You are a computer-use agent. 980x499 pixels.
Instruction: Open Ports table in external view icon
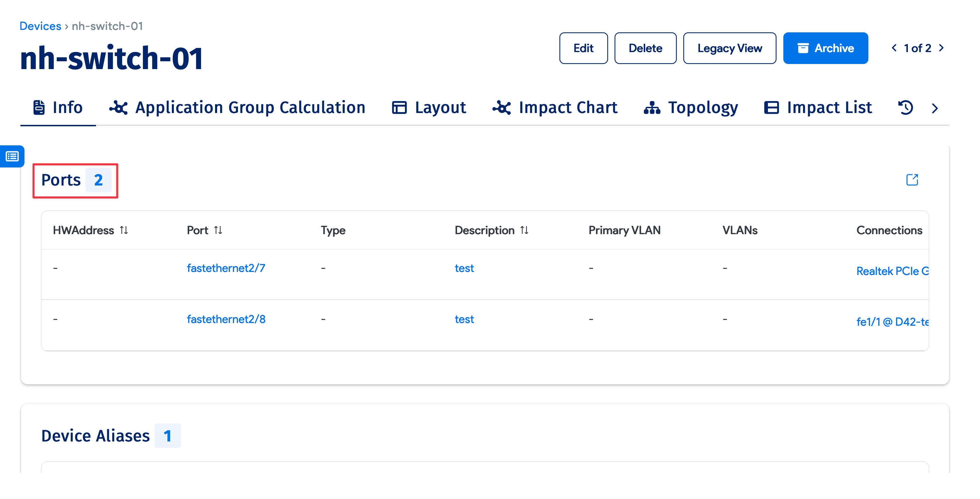point(912,180)
